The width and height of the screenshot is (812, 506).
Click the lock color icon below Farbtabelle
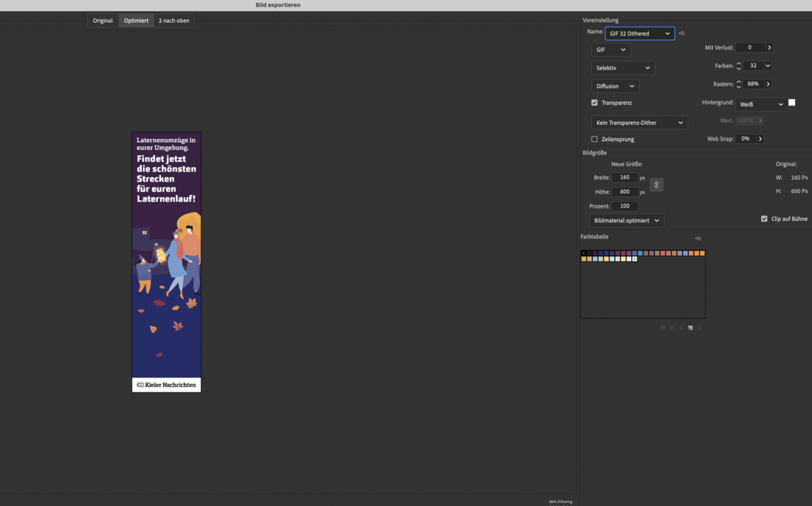coord(681,327)
